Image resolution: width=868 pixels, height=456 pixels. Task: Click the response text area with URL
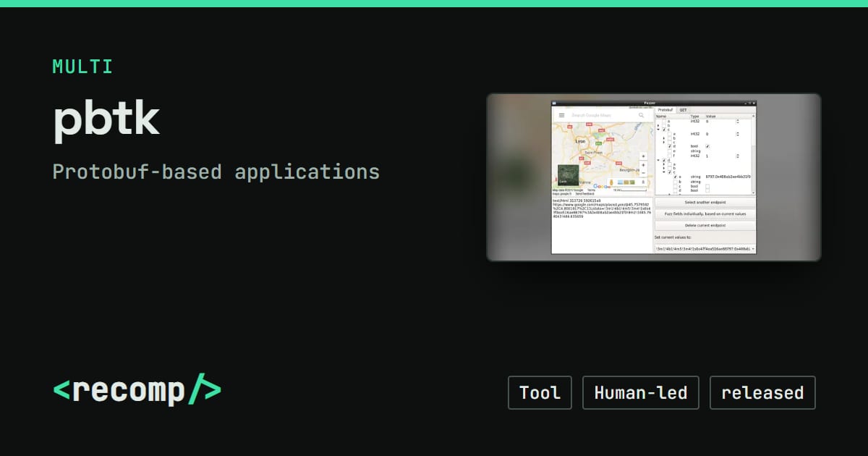603,224
